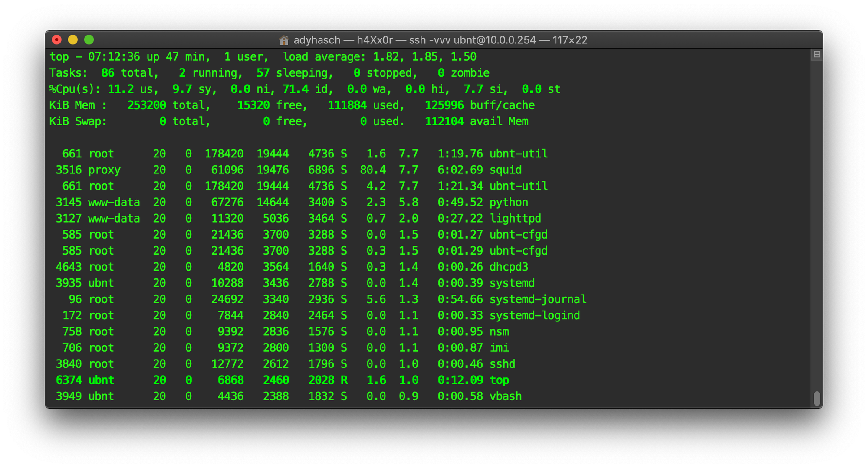Click the window title showing ssh ubnt@10.0.0.254
This screenshot has height=468, width=868.
tap(440, 40)
